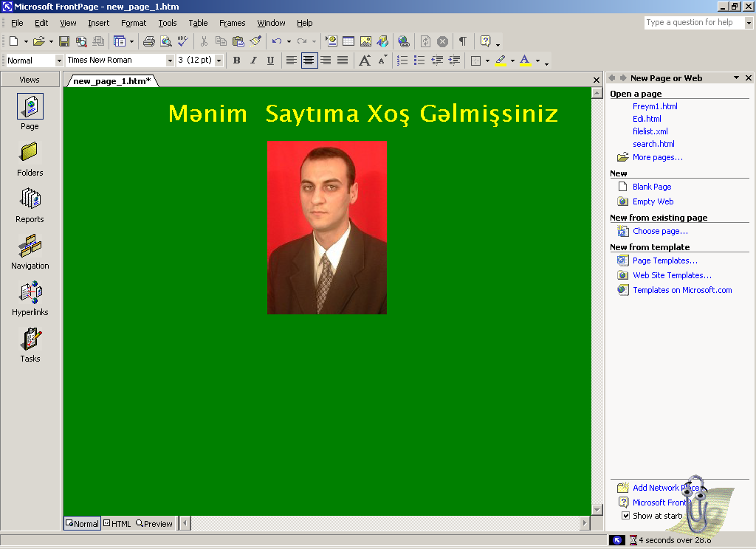Toggle Align Left
The image size is (756, 549).
291,61
